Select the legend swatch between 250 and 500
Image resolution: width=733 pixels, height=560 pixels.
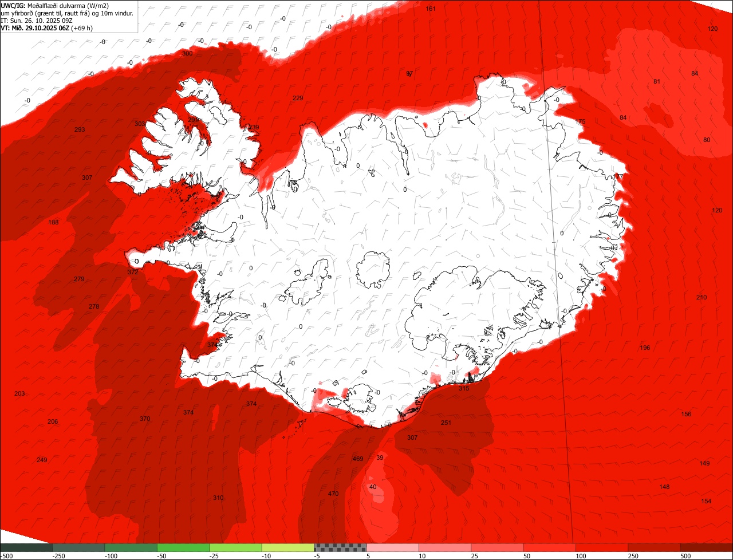[x=655, y=547]
